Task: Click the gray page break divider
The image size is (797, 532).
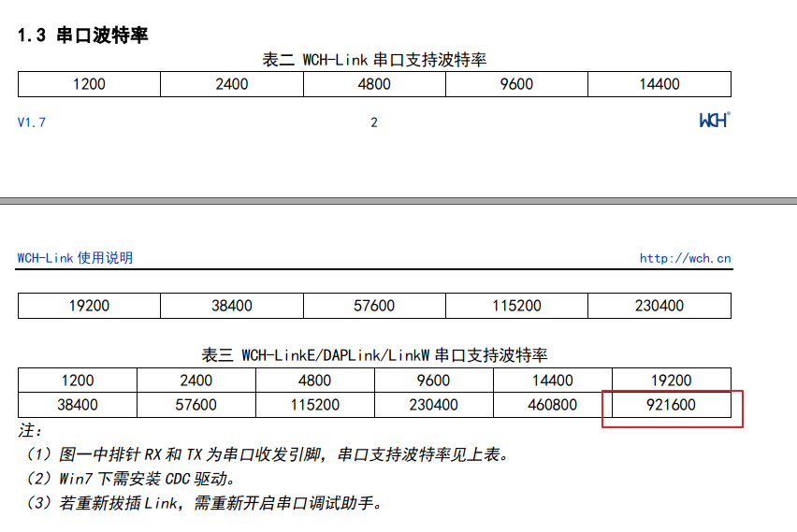Action: point(398,200)
